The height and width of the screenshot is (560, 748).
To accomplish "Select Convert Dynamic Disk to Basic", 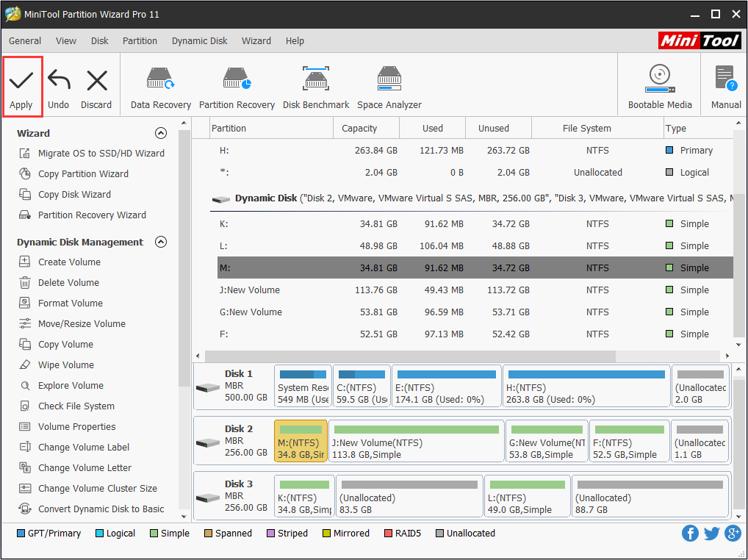I will pos(101,509).
